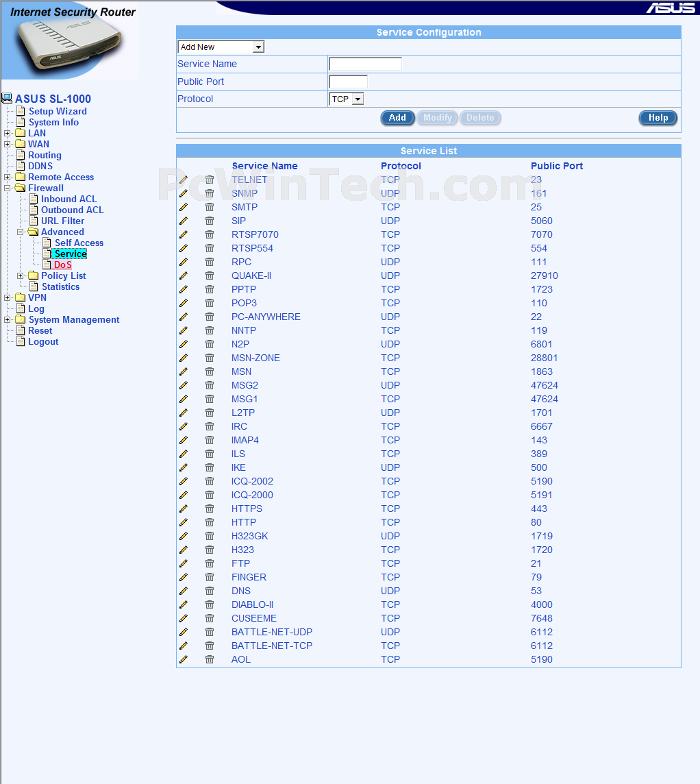The height and width of the screenshot is (784, 700).
Task: Delete ICQ-2002 entry with trash icon
Action: [x=210, y=481]
